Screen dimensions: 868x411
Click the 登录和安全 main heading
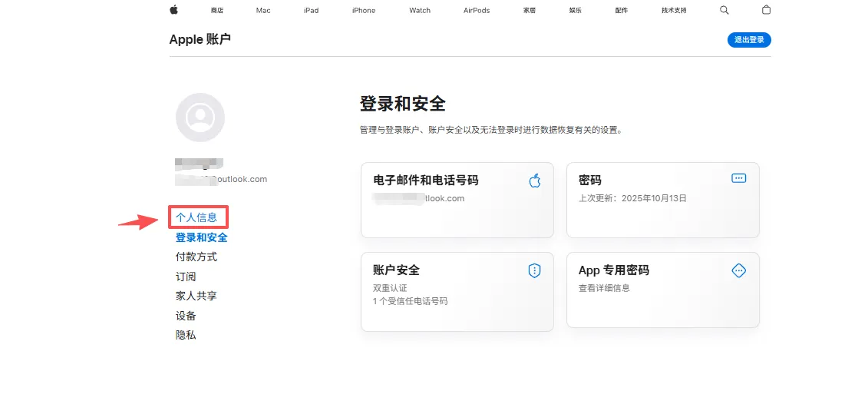(402, 104)
